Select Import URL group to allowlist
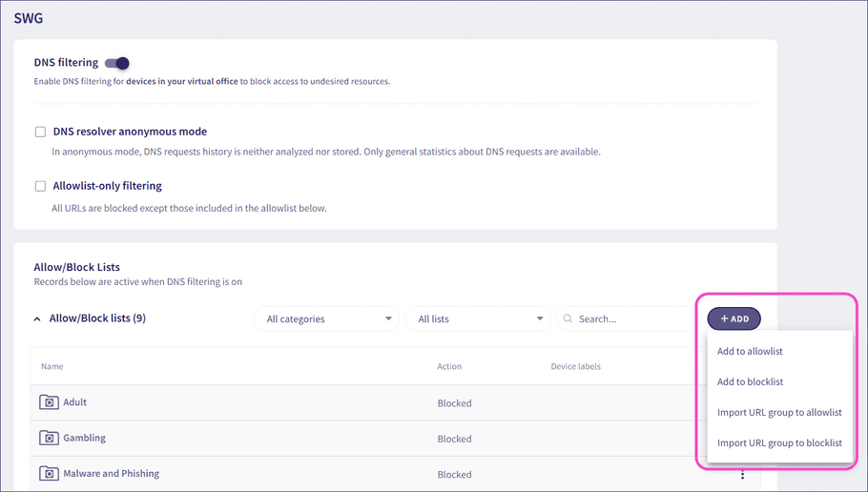This screenshot has width=868, height=492. (x=779, y=412)
